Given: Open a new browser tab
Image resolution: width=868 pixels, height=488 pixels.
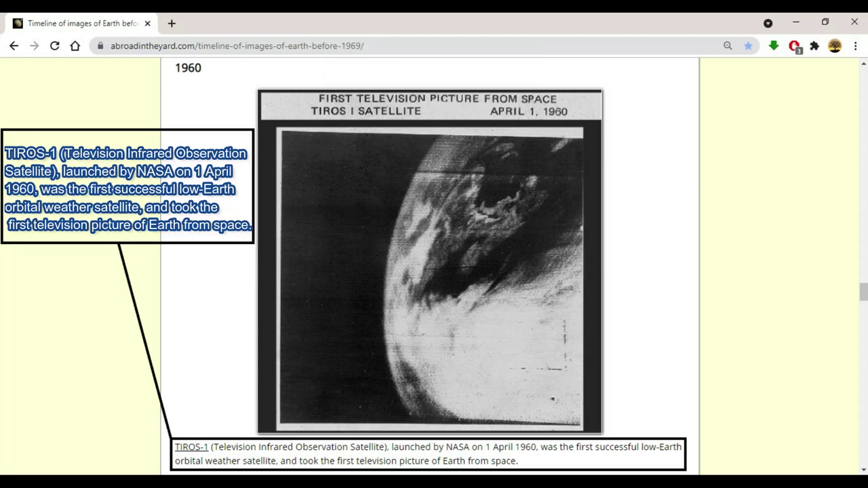Looking at the screenshot, I should coord(172,23).
